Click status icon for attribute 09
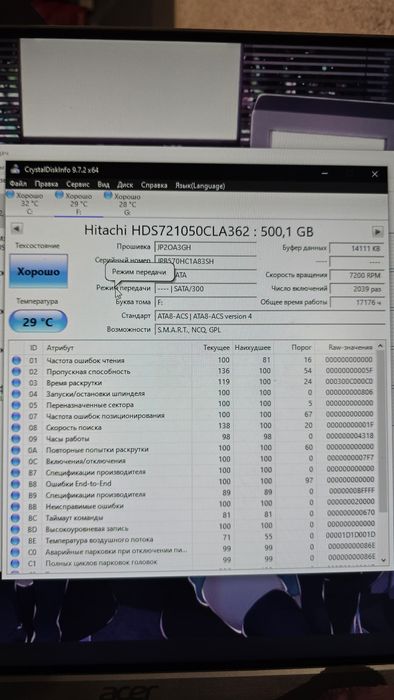The height and width of the screenshot is (700, 394). coord(17,438)
